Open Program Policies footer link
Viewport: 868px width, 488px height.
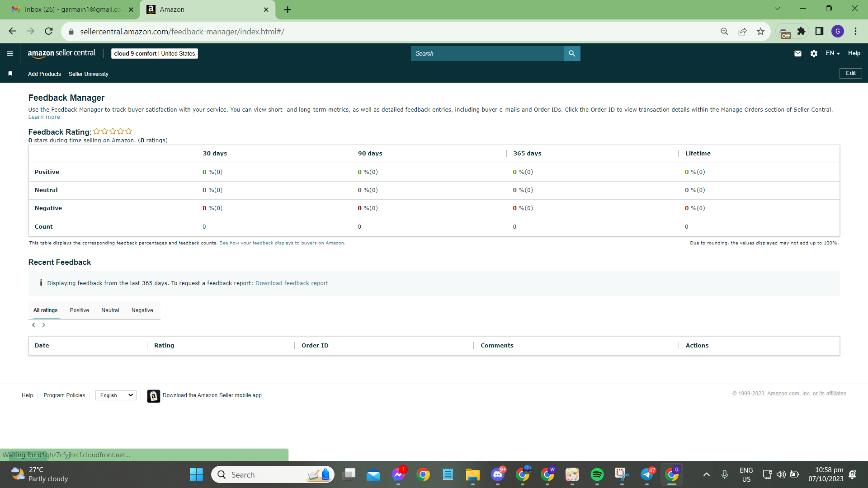[x=64, y=395]
